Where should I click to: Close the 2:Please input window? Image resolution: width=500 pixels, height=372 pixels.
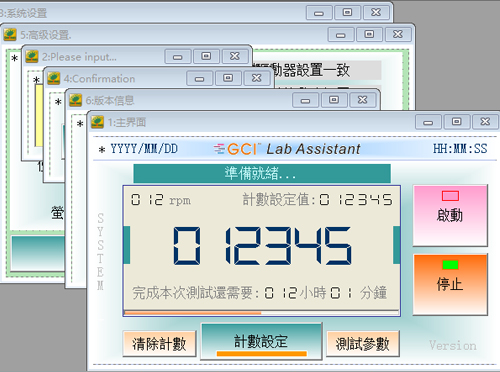click(x=235, y=56)
